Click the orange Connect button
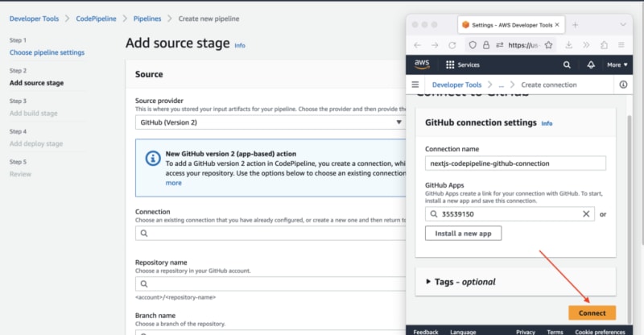Image resolution: width=644 pixels, height=335 pixels. pyautogui.click(x=592, y=312)
